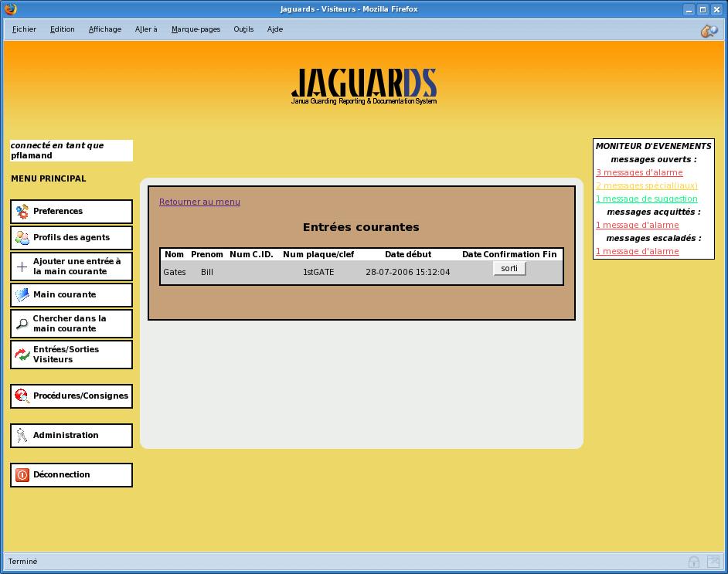
Task: Open the 1 message de suggestion link
Action: click(x=647, y=199)
